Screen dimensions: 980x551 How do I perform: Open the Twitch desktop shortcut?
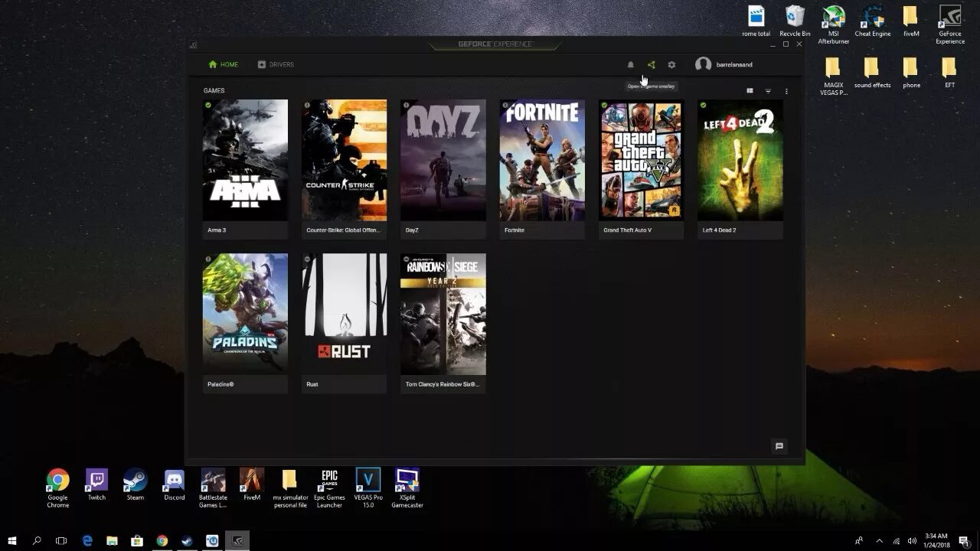pos(96,485)
